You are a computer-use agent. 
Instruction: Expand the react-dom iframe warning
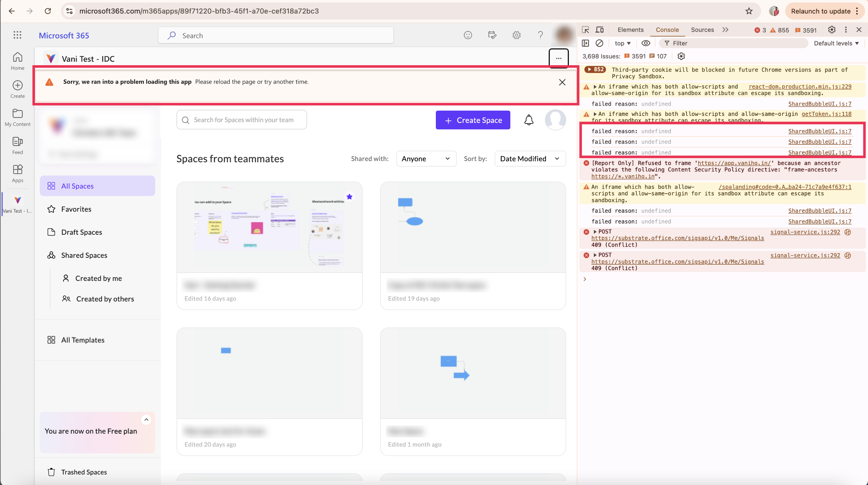pos(595,87)
